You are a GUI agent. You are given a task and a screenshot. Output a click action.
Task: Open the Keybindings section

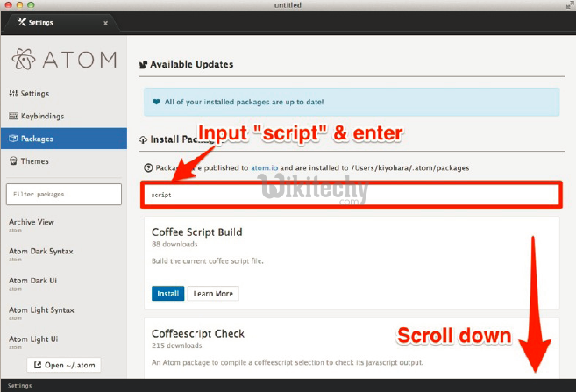pos(41,116)
